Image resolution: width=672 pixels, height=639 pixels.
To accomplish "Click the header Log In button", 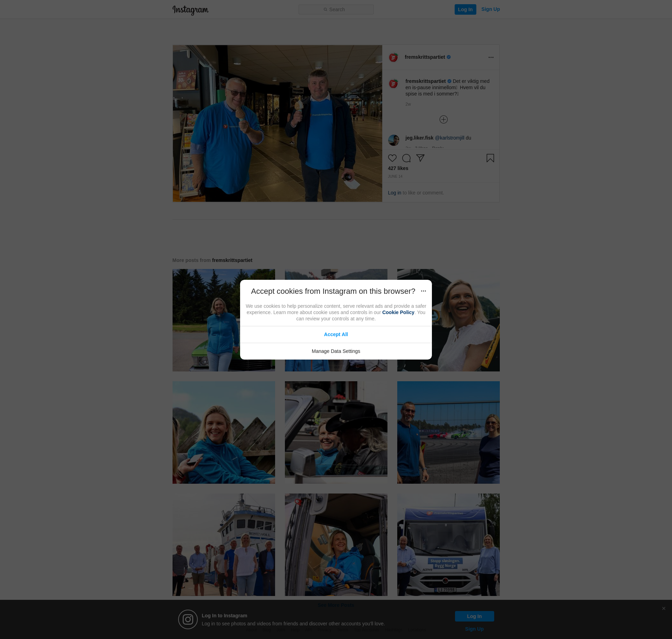I will (x=465, y=9).
